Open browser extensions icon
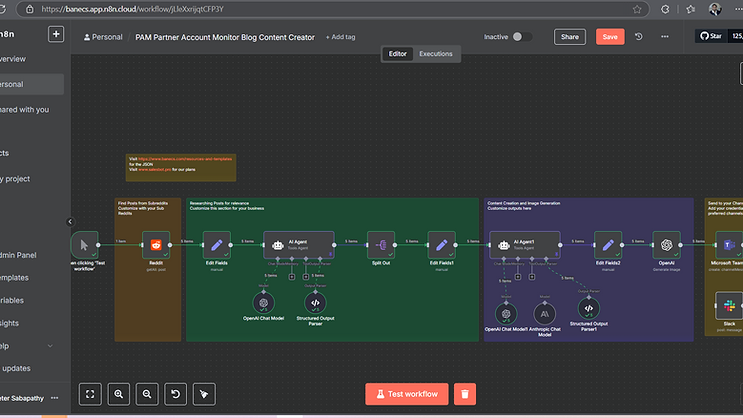Screen dimensions: 743x418 pyautogui.click(x=665, y=9)
